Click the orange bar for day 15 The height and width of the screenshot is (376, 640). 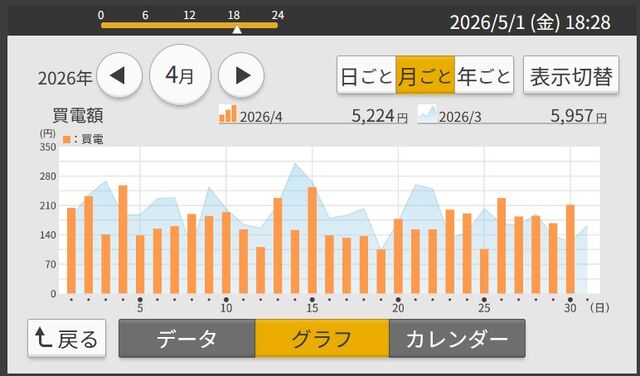click(312, 240)
